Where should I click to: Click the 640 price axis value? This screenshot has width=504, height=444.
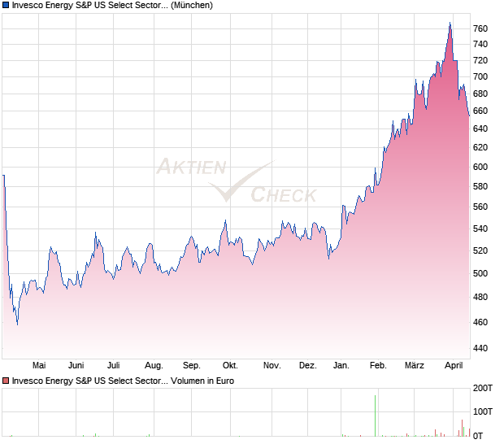tap(480, 129)
